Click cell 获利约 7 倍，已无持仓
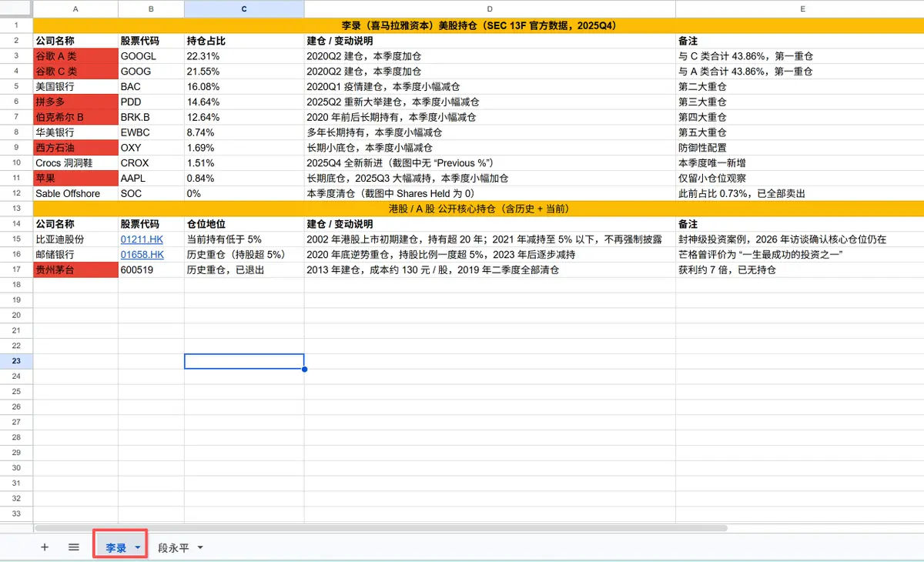924x562 pixels. pyautogui.click(x=799, y=269)
